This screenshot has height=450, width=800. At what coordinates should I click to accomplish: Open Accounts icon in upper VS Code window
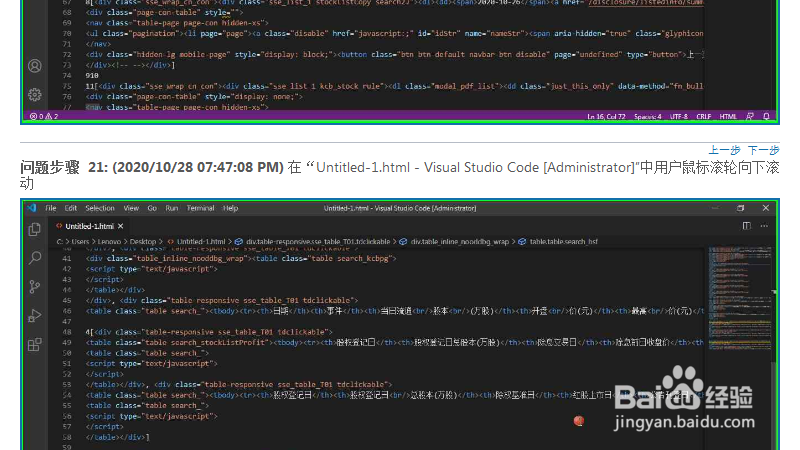pyautogui.click(x=35, y=66)
